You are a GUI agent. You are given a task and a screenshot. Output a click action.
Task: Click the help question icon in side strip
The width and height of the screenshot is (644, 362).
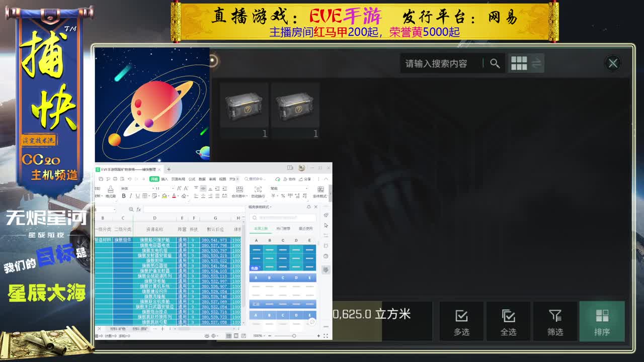tap(326, 256)
